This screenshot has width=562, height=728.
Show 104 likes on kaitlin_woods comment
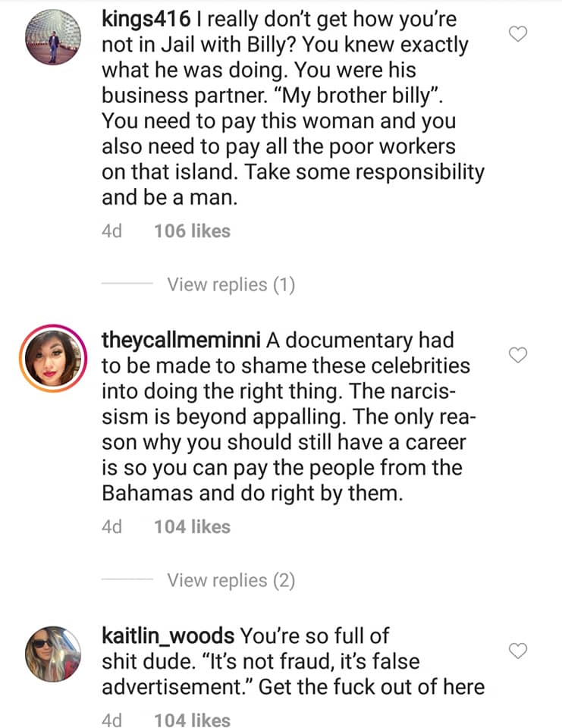pyautogui.click(x=192, y=719)
